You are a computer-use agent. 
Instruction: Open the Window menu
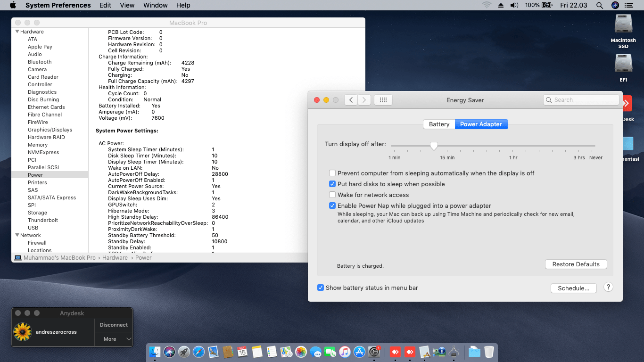(x=155, y=5)
